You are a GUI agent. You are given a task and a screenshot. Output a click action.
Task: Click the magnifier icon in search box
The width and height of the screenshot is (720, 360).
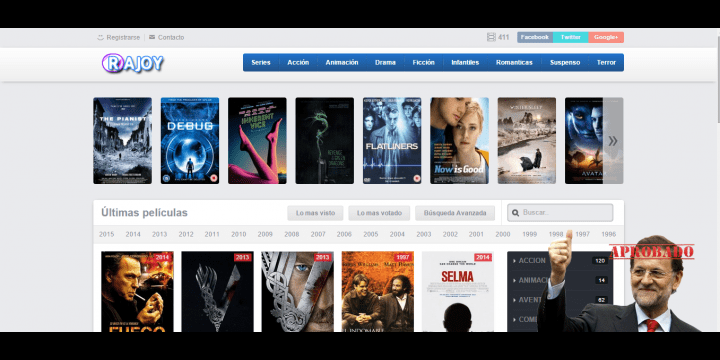coord(515,213)
